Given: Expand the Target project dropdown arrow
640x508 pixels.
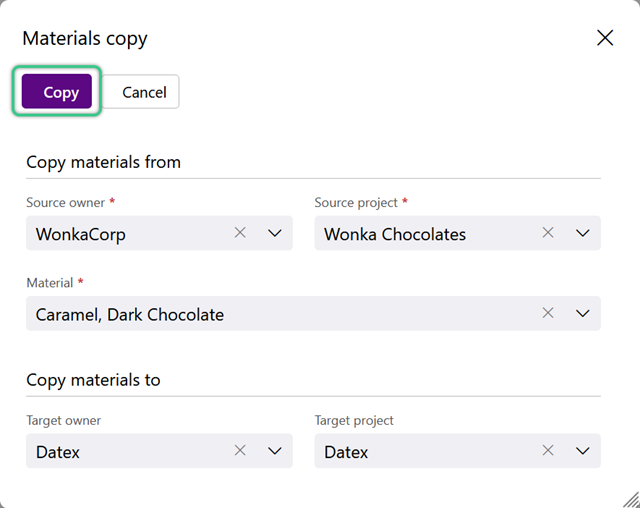Looking at the screenshot, I should (582, 451).
